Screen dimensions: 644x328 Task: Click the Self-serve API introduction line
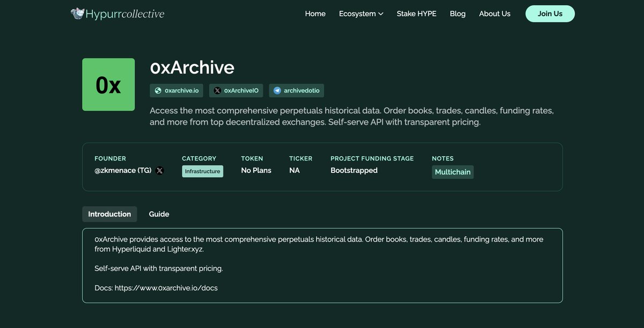[x=158, y=268]
